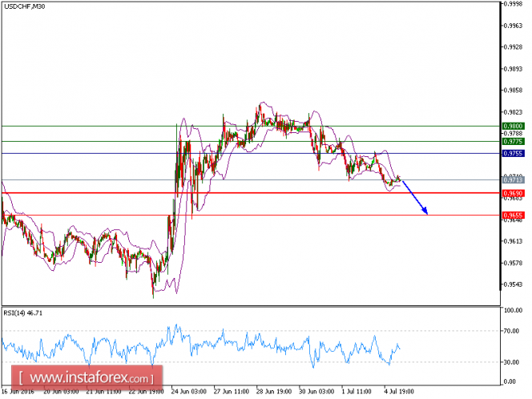Screen dimensions: 532x399
Task: Click the 0.9613 price axis value
Action: click(x=513, y=241)
